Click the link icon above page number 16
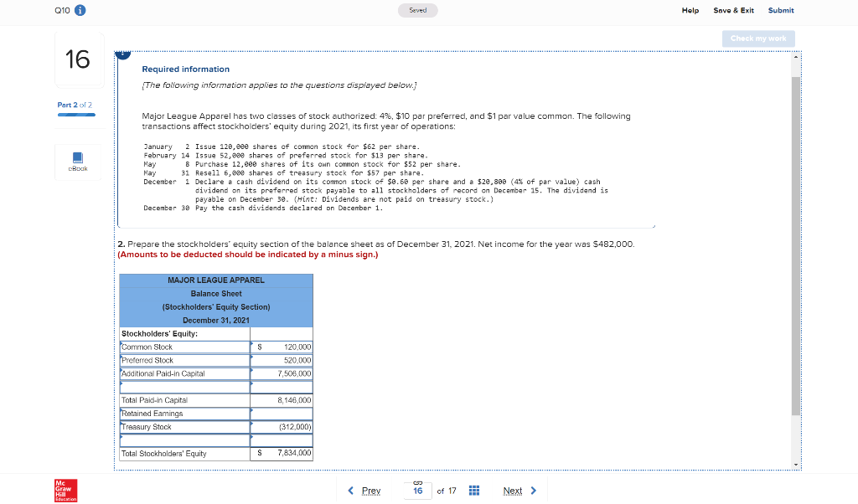This screenshot has width=858, height=504. 416,484
